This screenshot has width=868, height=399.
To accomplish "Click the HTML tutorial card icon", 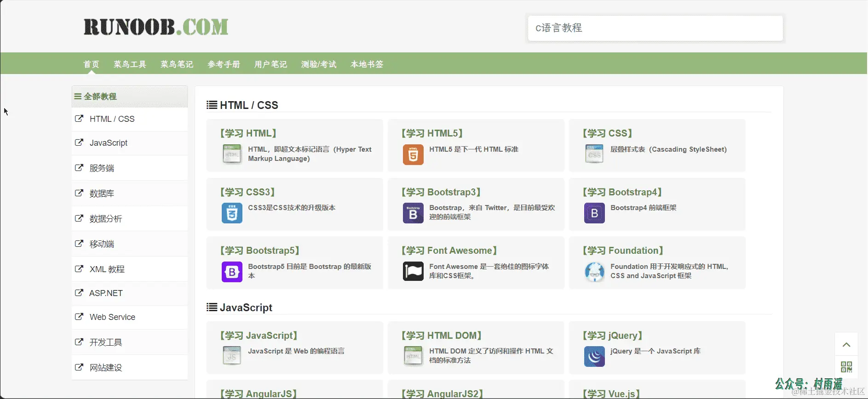I will (x=232, y=154).
